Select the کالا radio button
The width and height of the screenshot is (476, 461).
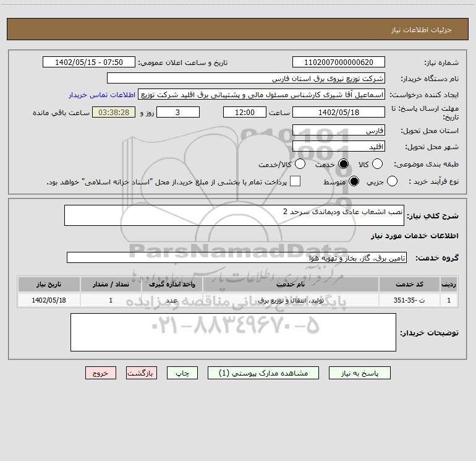377,164
